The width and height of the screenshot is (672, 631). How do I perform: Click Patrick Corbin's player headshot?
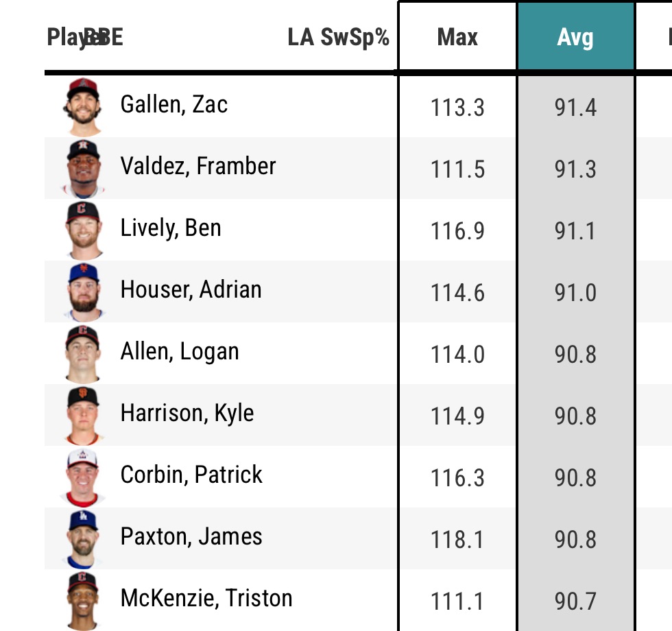(84, 477)
